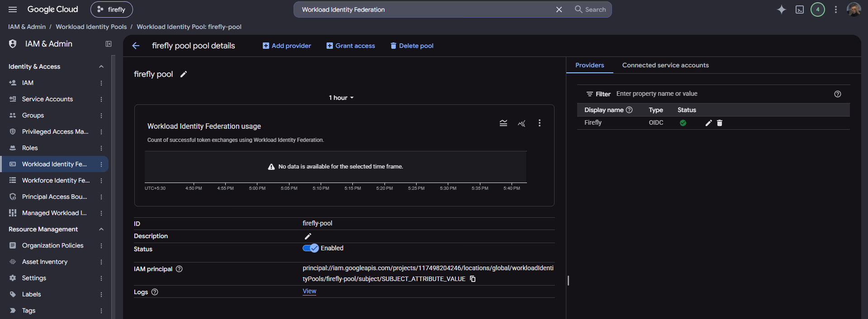
Task: Go to IAM & Admin breadcrumb
Action: point(27,27)
